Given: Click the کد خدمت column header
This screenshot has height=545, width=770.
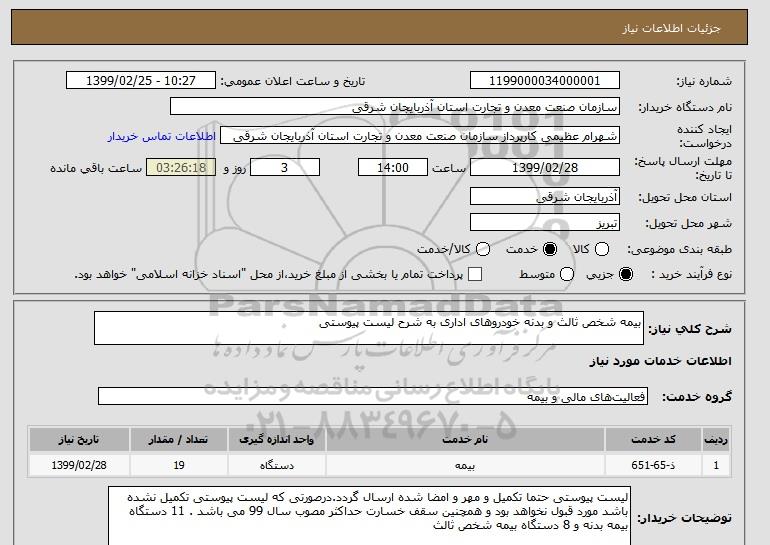Looking at the screenshot, I should [x=653, y=439].
